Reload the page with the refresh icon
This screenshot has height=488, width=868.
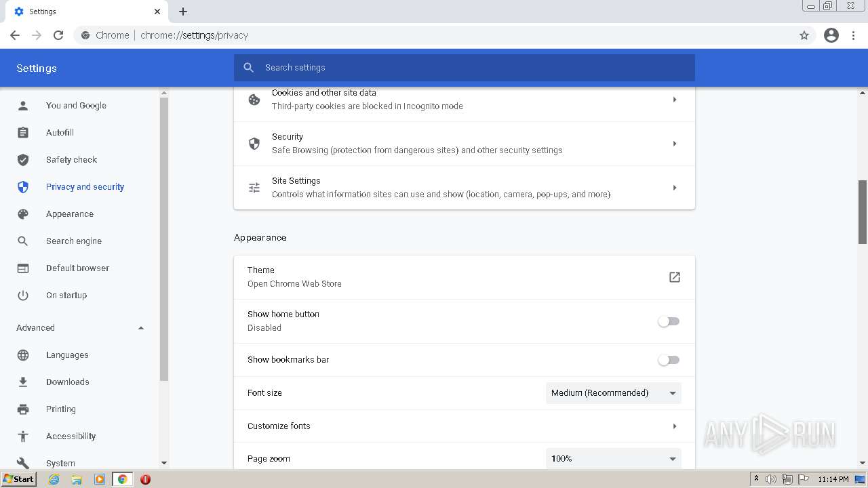tap(58, 35)
